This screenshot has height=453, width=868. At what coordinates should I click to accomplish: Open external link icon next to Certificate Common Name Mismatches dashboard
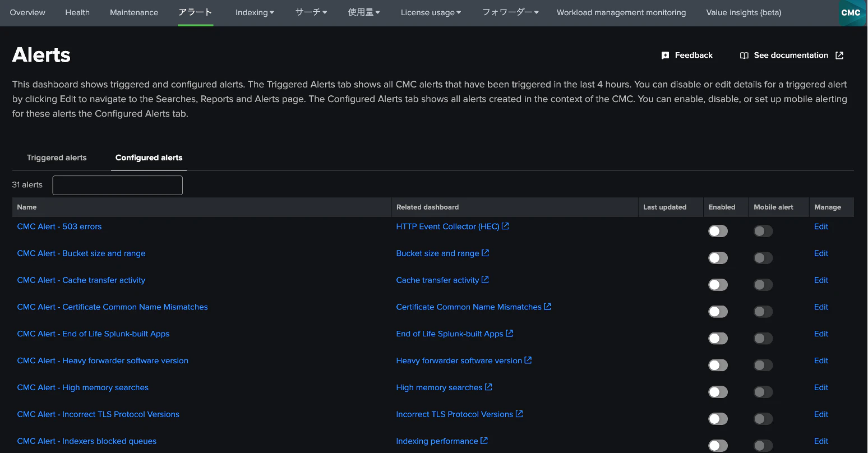(548, 307)
